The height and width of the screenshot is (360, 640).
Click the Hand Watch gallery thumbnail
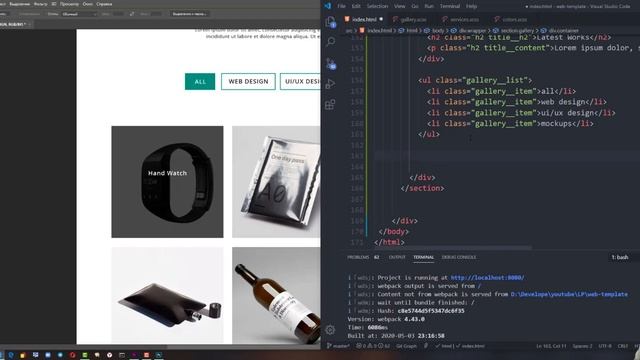167,182
